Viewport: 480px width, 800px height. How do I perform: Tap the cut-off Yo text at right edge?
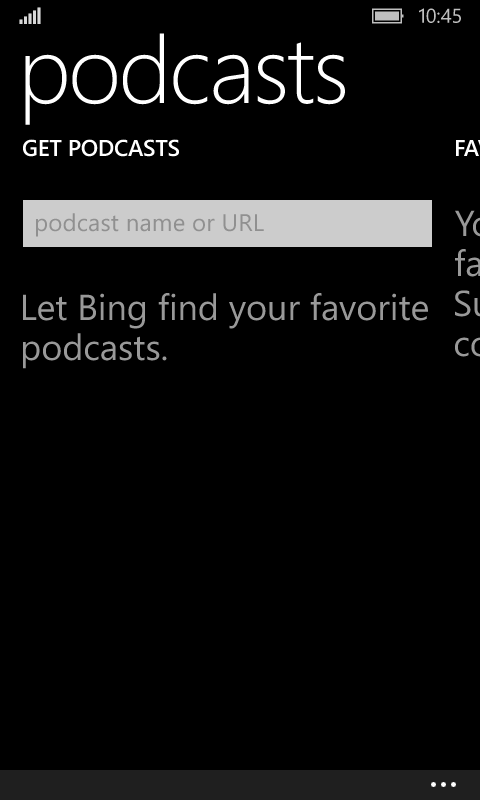[467, 223]
